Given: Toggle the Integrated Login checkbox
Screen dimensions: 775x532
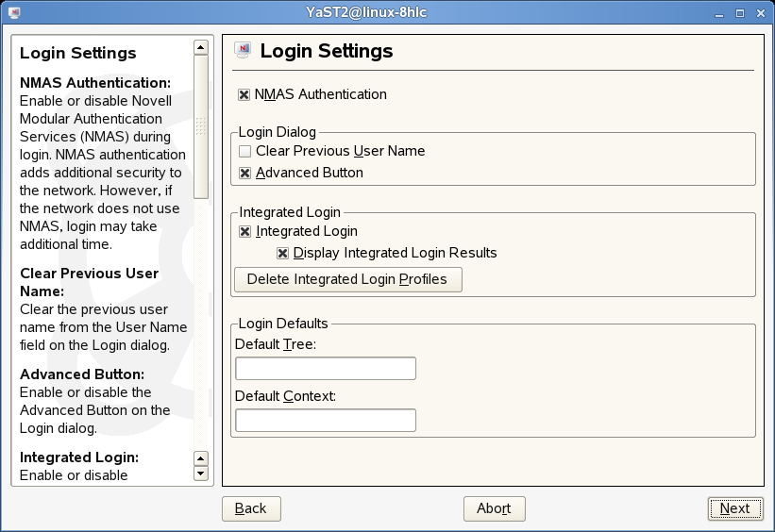Looking at the screenshot, I should click(245, 232).
